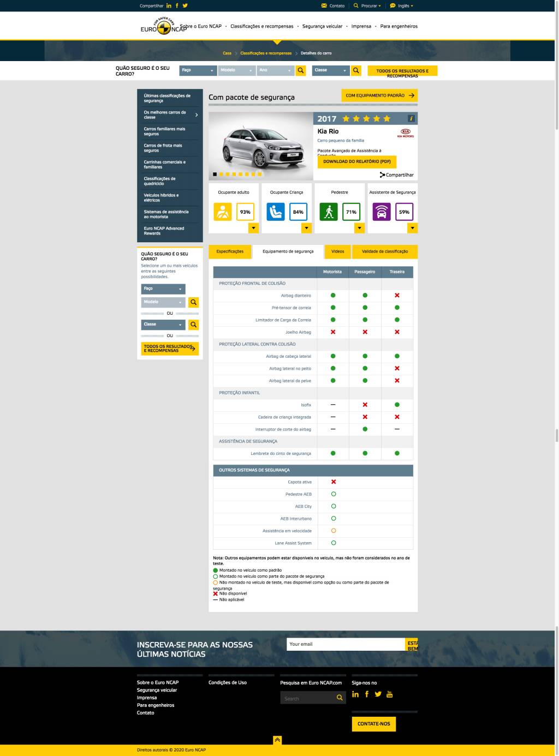Open the Segurança veicular menu in the header
559x756 pixels.
coord(323,26)
